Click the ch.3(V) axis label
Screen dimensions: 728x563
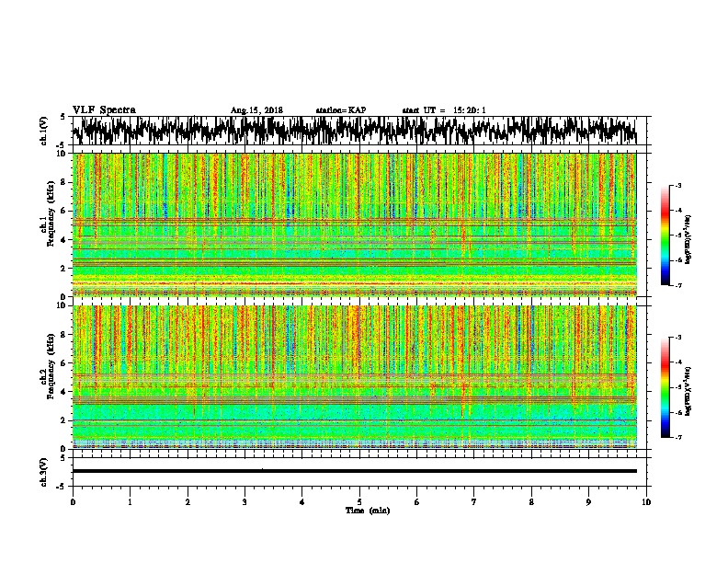tap(43, 472)
